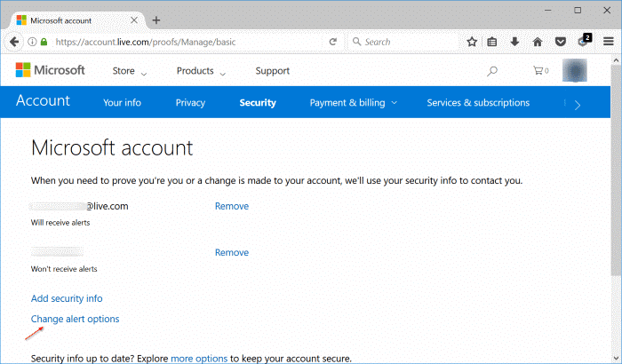Open the Pocket icon in toolbar

tap(560, 42)
